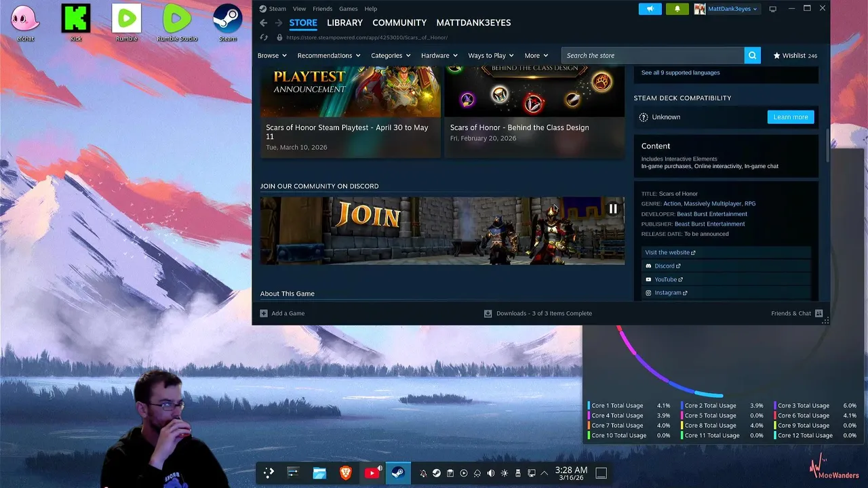This screenshot has width=868, height=488.
Task: Go back with Steam's back arrow
Action: 264,23
